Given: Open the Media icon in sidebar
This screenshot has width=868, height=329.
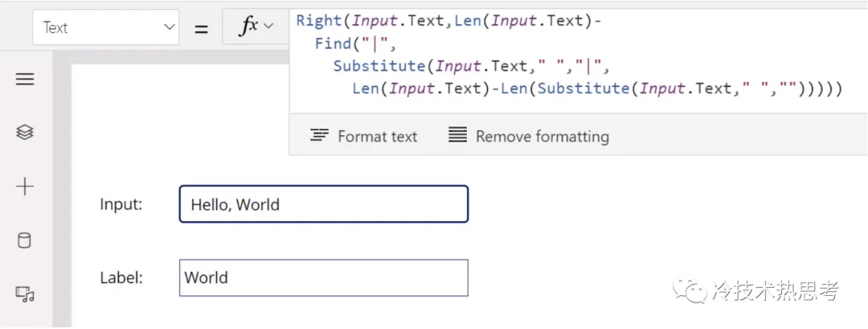Looking at the screenshot, I should [x=25, y=294].
